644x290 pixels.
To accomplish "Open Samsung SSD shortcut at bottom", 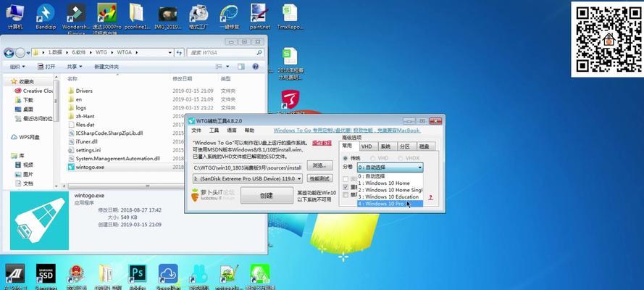I will [46, 276].
